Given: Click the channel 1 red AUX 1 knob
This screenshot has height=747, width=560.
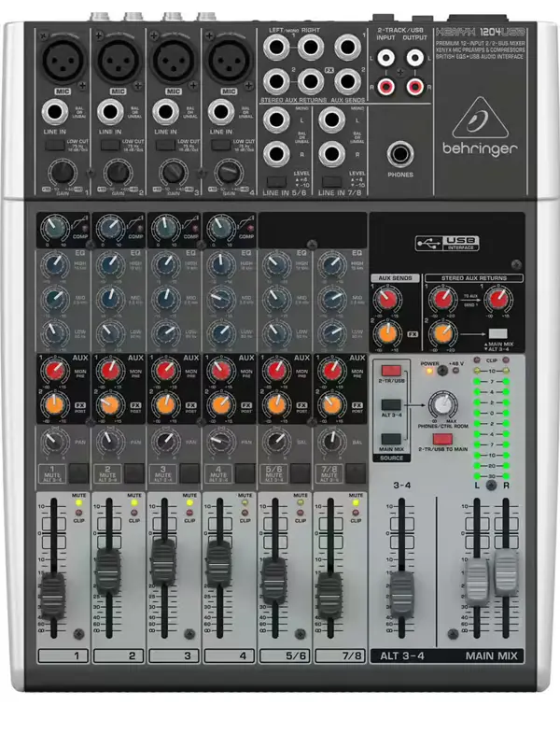Looking at the screenshot, I should coord(55,370).
